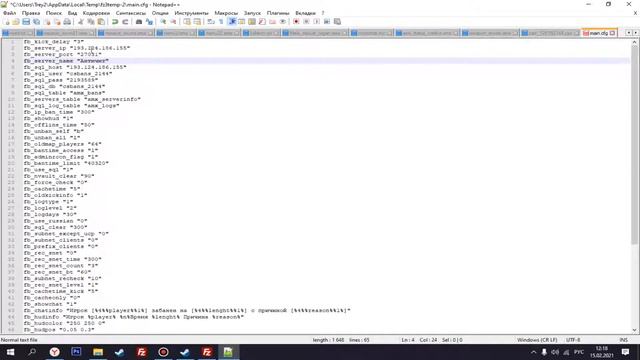Click the fb_use_sql line
The width and height of the screenshot is (640, 360).
tap(48, 170)
